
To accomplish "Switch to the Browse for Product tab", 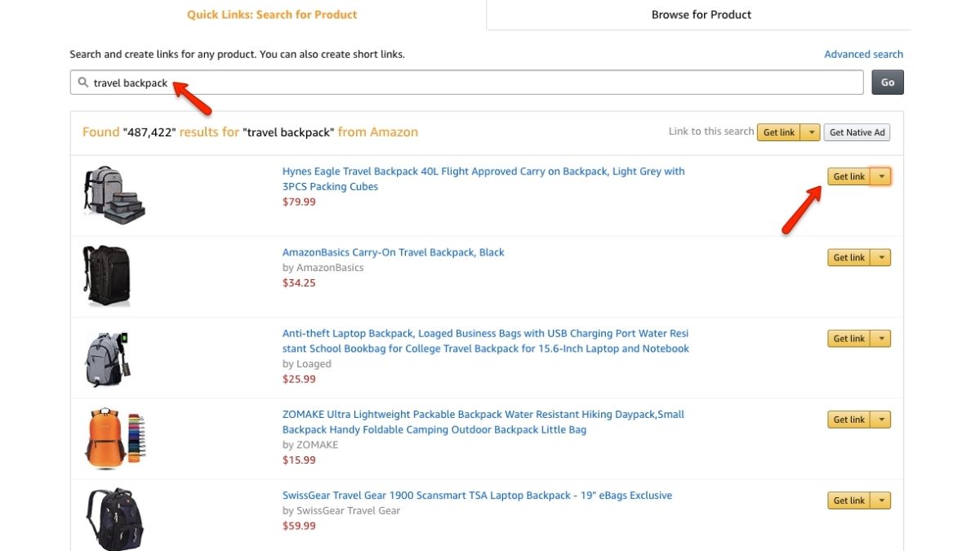I will point(701,15).
